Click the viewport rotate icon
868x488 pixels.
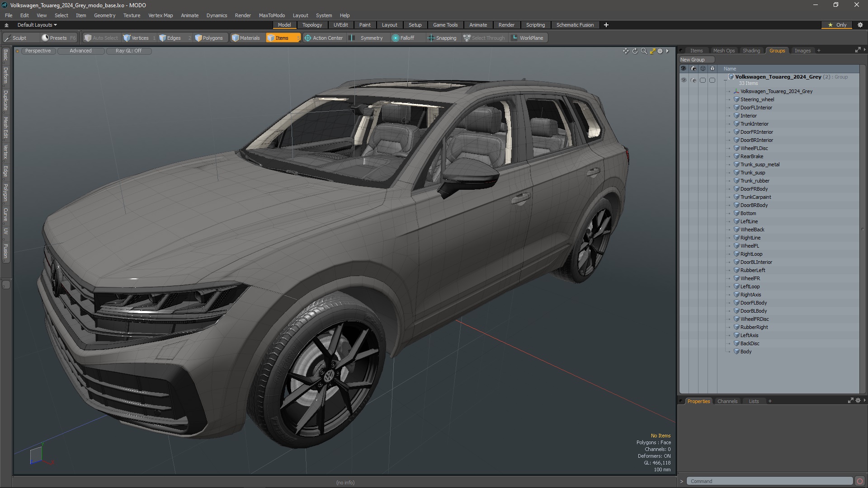[x=635, y=51]
